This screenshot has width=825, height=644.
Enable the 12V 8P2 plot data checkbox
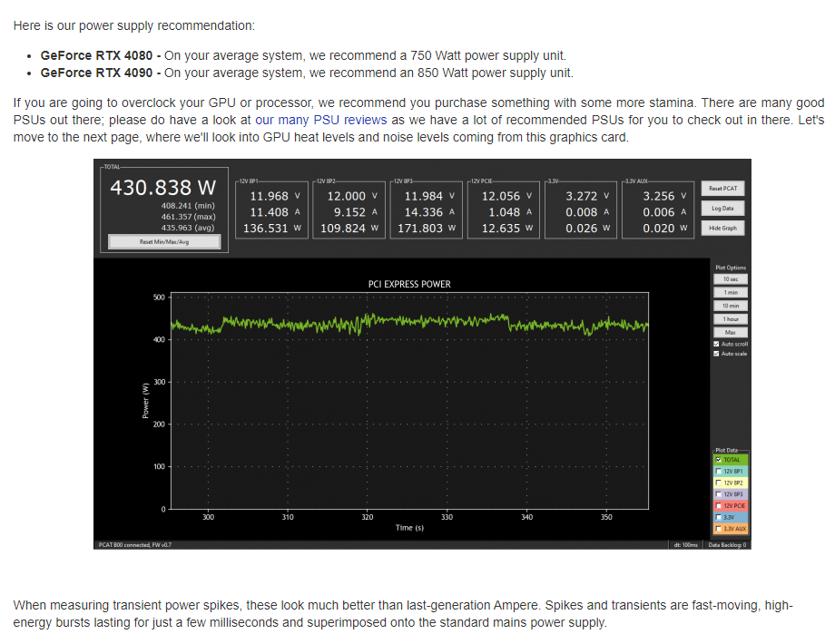[718, 483]
